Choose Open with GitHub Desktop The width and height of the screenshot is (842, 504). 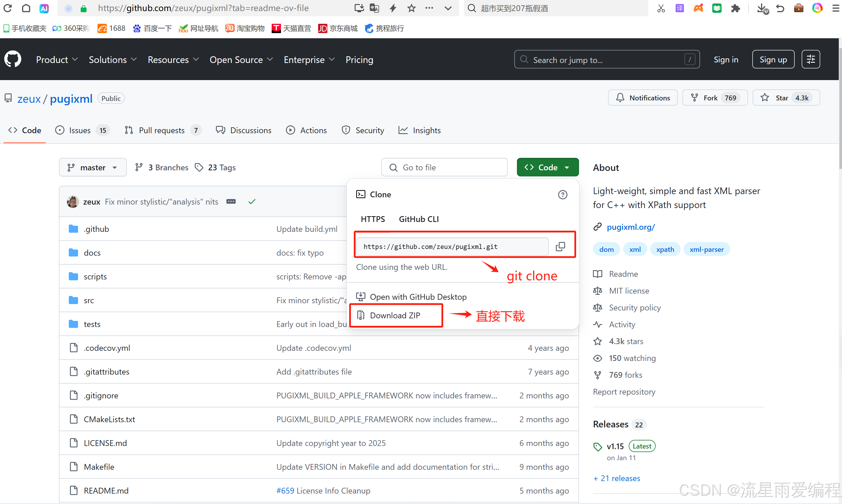point(411,297)
